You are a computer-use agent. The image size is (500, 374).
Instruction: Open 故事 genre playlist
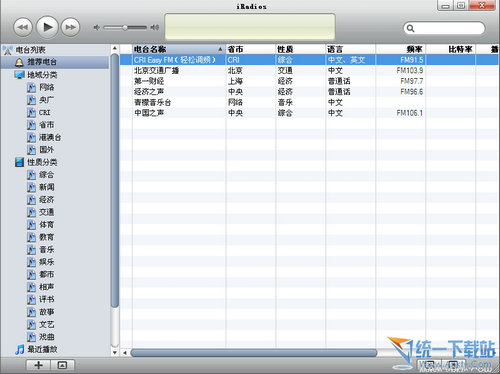[47, 312]
